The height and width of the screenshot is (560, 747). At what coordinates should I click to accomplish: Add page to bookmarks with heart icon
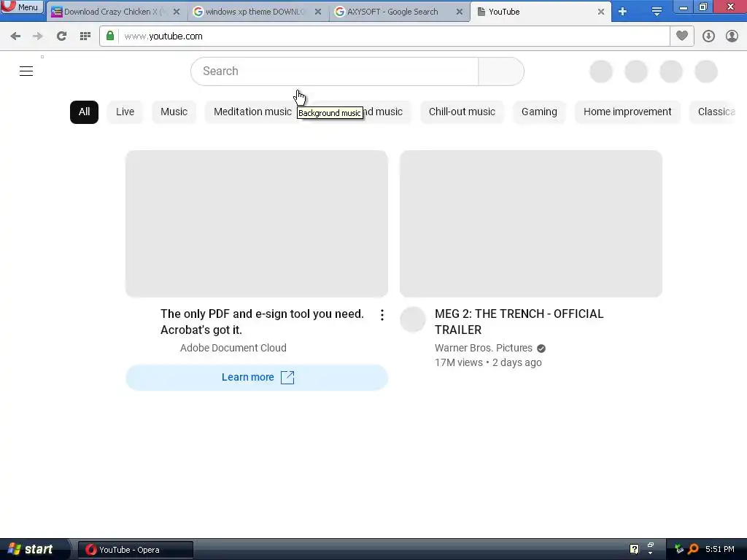point(682,36)
